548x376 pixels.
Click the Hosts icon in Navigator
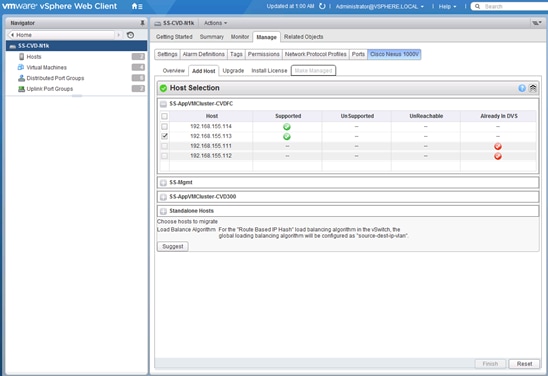pyautogui.click(x=22, y=57)
